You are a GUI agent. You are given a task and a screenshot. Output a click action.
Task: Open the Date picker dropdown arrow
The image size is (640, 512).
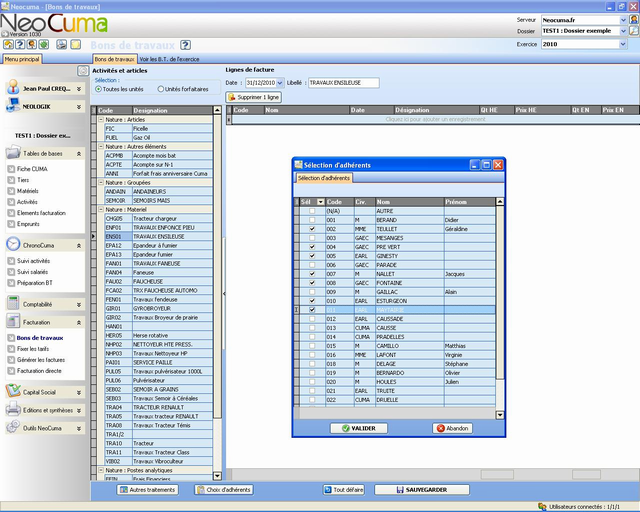click(x=281, y=82)
